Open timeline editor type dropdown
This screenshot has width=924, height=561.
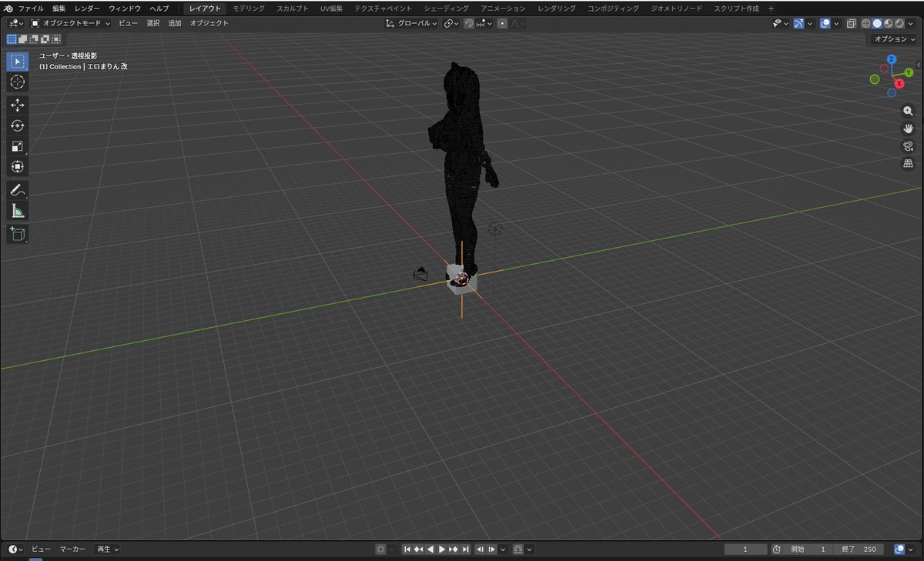(15, 549)
